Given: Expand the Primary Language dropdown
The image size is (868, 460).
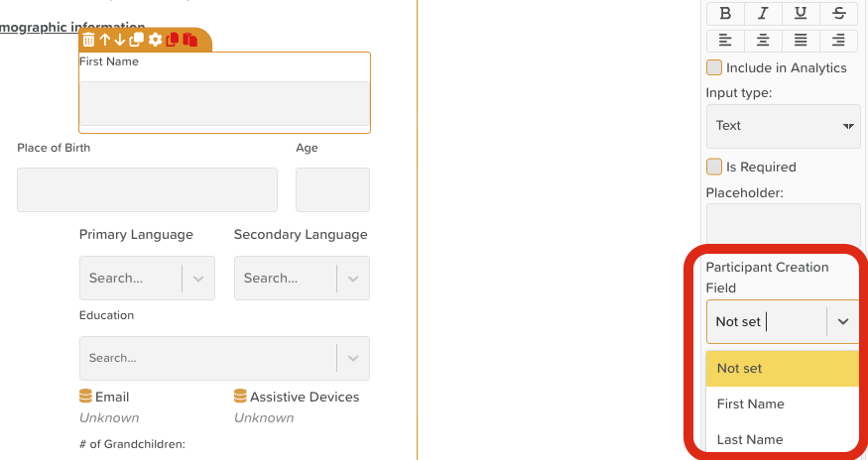Looking at the screenshot, I should point(198,279).
